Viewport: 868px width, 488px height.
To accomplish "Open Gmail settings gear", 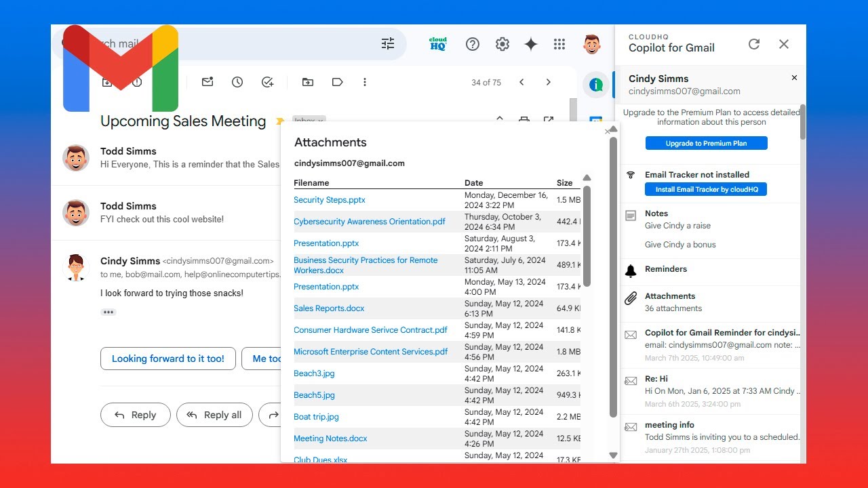I will (502, 44).
